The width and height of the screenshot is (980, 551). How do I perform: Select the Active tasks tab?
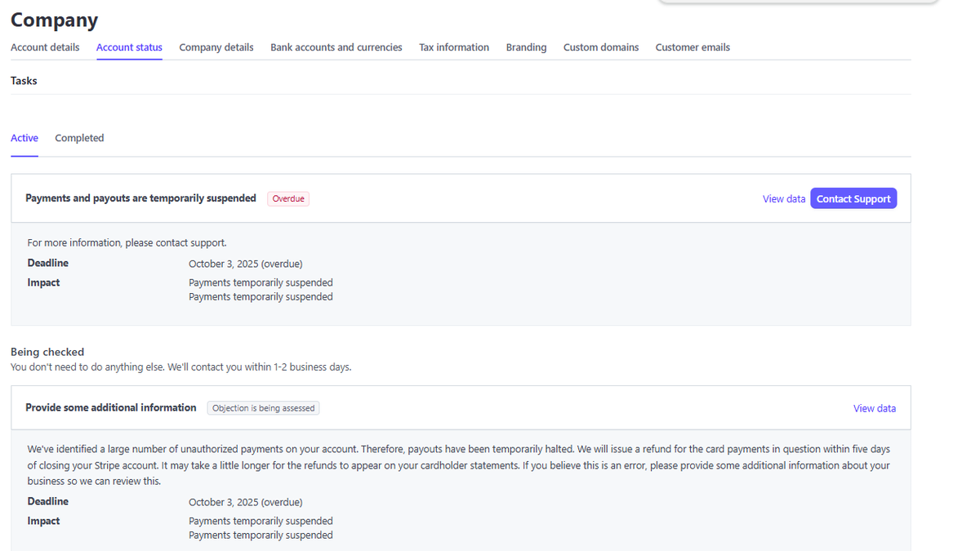24,138
